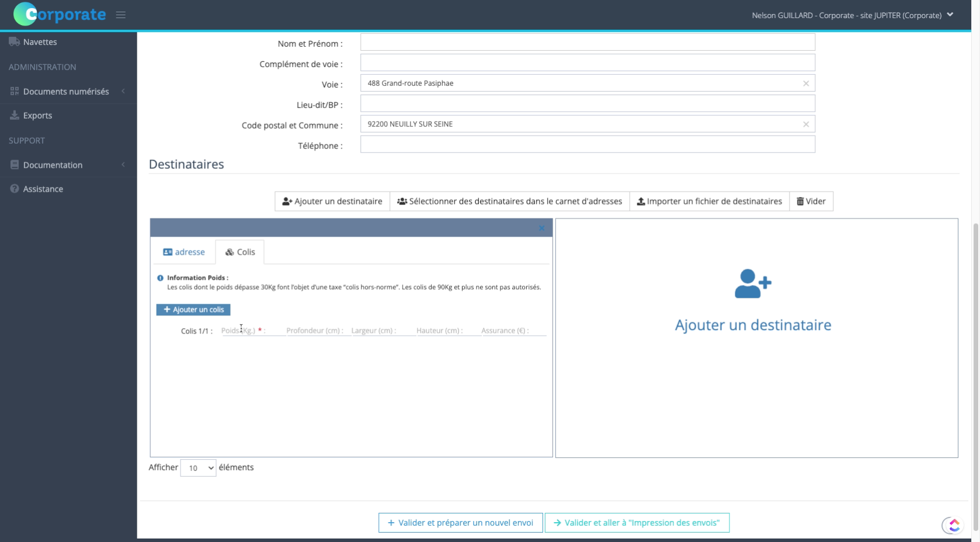Click Importer un fichier de destinataires
The image size is (980, 542).
(x=709, y=201)
